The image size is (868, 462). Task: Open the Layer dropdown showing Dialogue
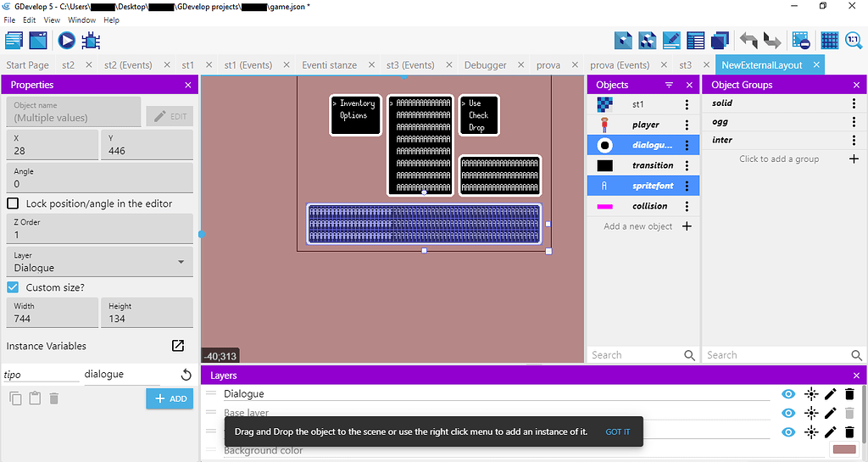(100, 262)
